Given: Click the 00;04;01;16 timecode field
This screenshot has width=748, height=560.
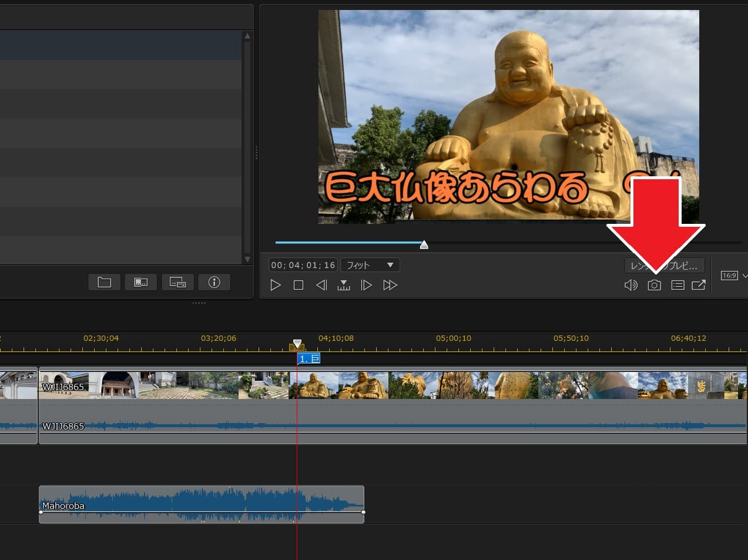Looking at the screenshot, I should 303,265.
